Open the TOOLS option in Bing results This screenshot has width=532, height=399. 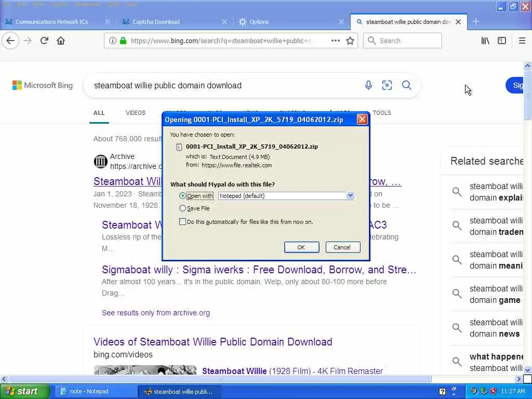tap(382, 113)
